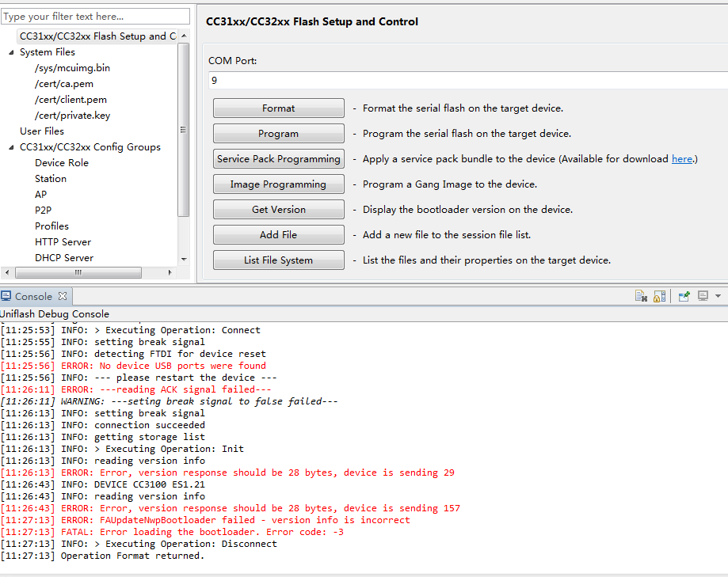Click the Get Version button
The image size is (728, 577).
coord(279,210)
